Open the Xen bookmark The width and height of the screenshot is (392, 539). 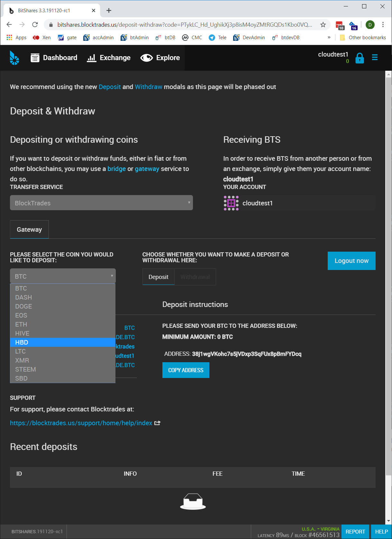tap(41, 38)
